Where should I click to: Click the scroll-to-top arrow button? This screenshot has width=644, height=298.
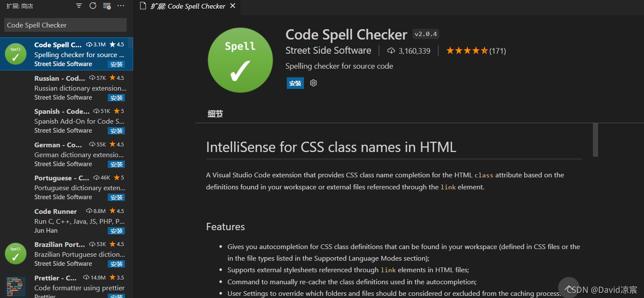click(x=569, y=288)
